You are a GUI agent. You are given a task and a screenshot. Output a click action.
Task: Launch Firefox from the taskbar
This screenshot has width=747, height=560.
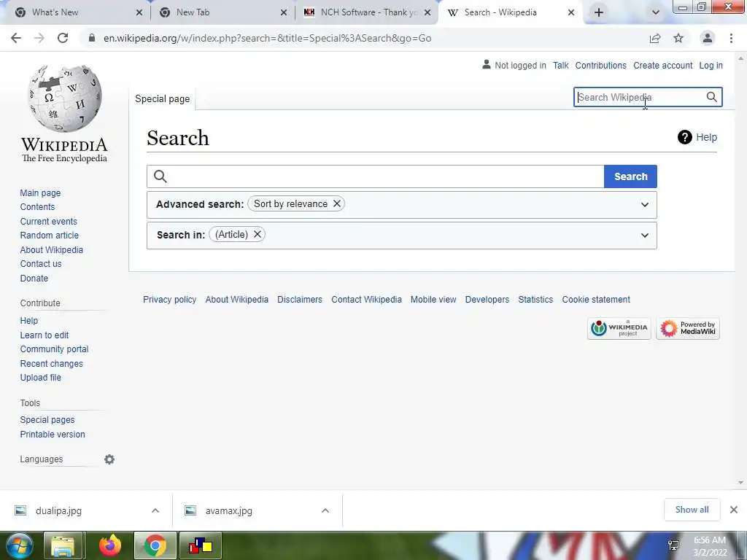[x=110, y=545]
